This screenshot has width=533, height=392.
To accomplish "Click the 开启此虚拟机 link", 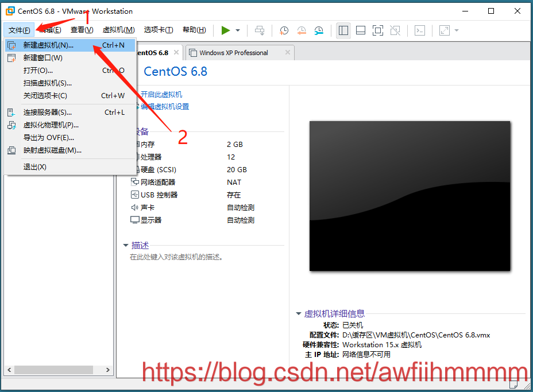I will [x=161, y=95].
